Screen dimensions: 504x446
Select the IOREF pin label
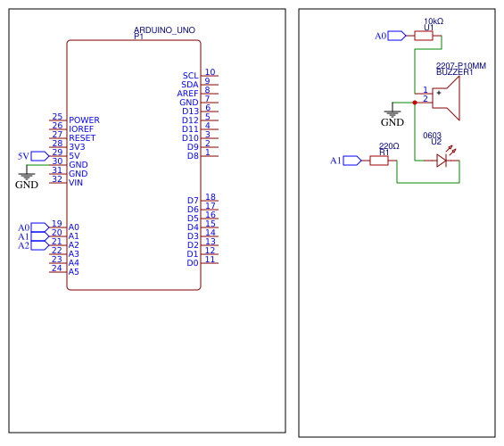coord(81,129)
